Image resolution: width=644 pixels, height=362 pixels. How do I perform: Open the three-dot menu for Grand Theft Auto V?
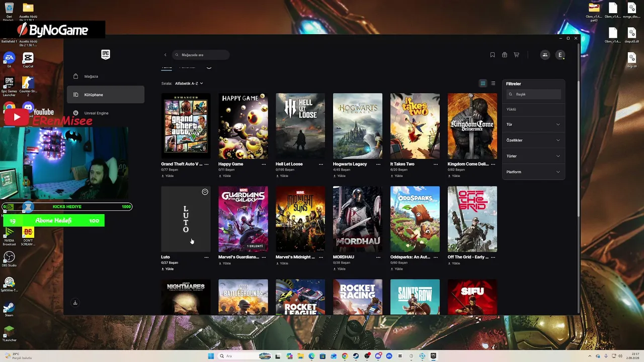point(206,164)
